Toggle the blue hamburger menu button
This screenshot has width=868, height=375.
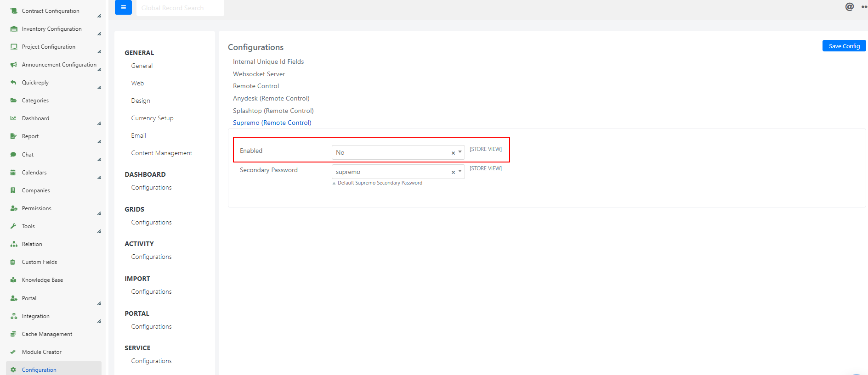123,7
